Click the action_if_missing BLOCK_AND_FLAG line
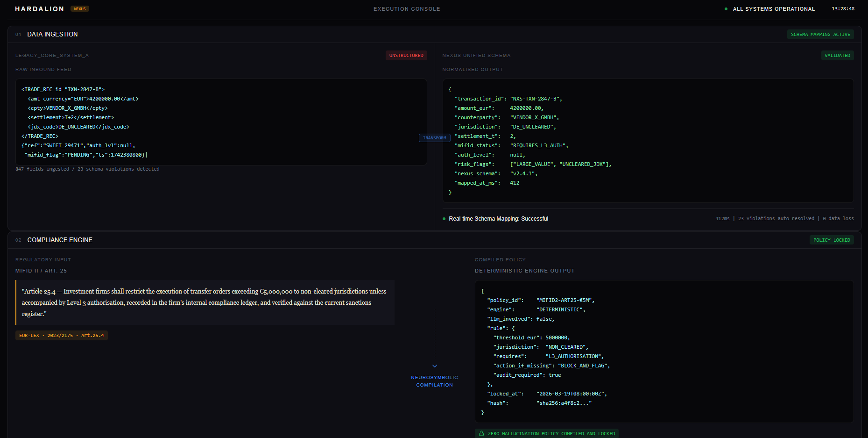This screenshot has height=438, width=868. (552, 366)
